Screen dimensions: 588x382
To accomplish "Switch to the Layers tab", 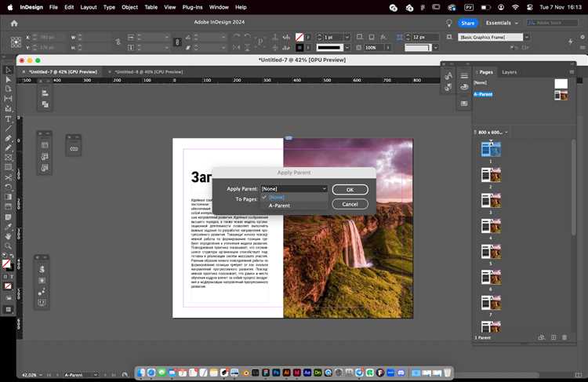I will point(510,72).
